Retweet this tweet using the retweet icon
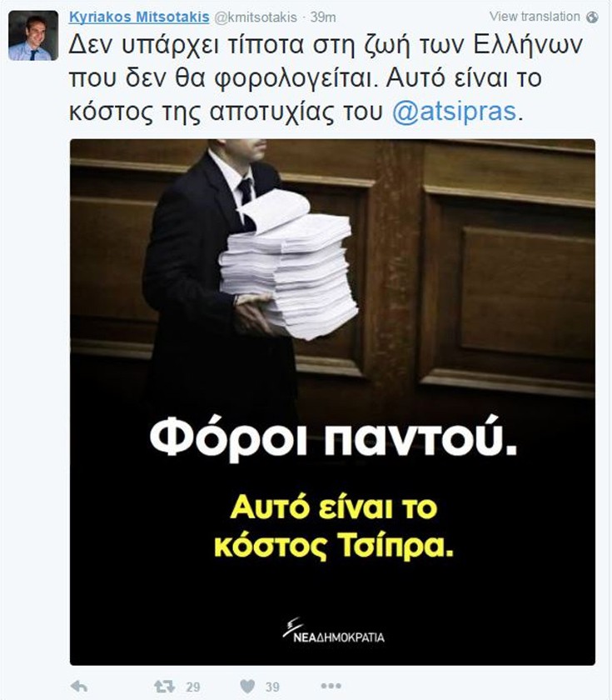 tap(164, 686)
